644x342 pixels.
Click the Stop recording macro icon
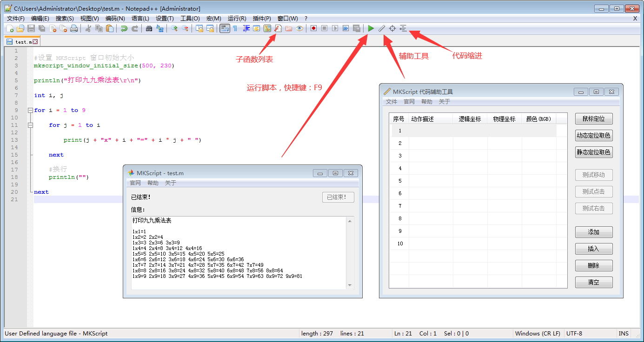(x=324, y=28)
